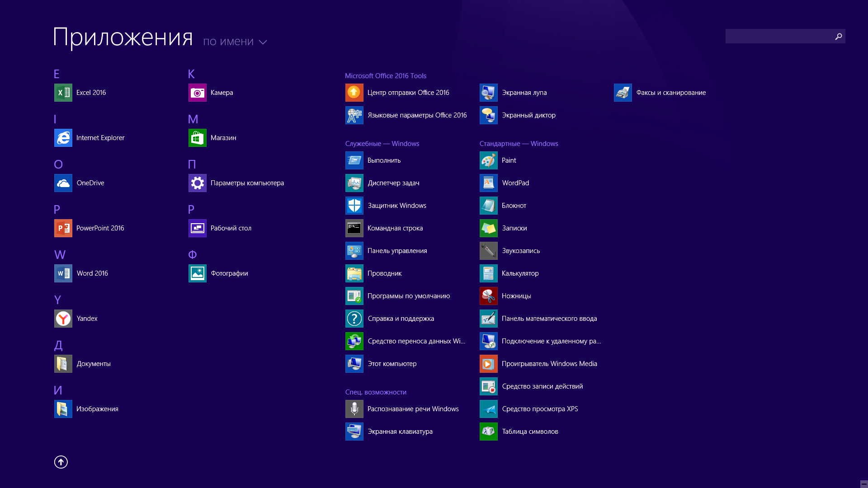868x488 pixels.
Task: Open the Калькулятор calculator icon
Action: pyautogui.click(x=488, y=273)
